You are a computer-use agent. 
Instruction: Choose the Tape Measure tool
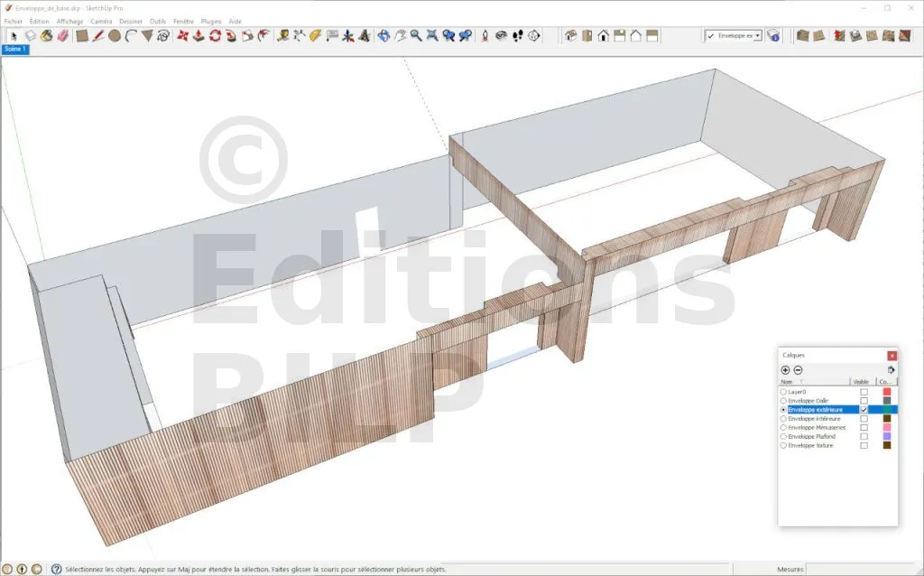coord(283,36)
